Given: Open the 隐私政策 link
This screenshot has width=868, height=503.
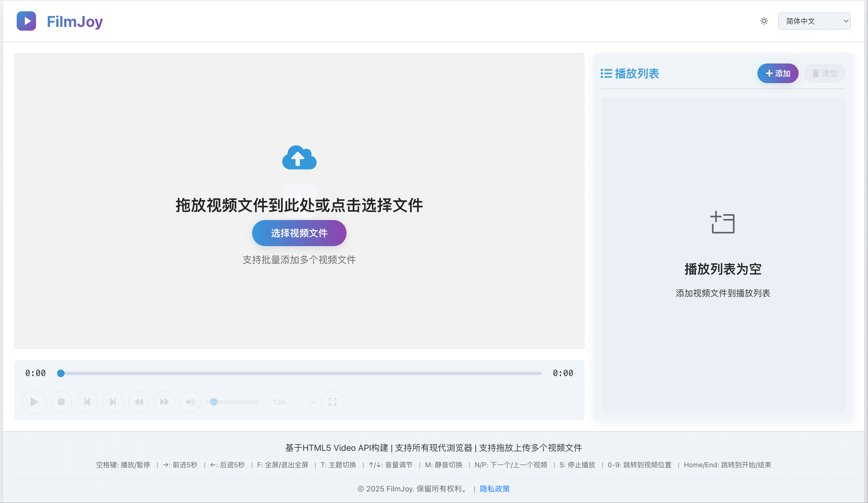Looking at the screenshot, I should point(495,488).
